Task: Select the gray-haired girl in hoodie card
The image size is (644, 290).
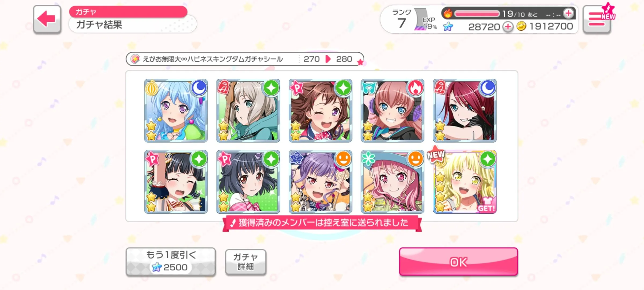Action: [248, 111]
